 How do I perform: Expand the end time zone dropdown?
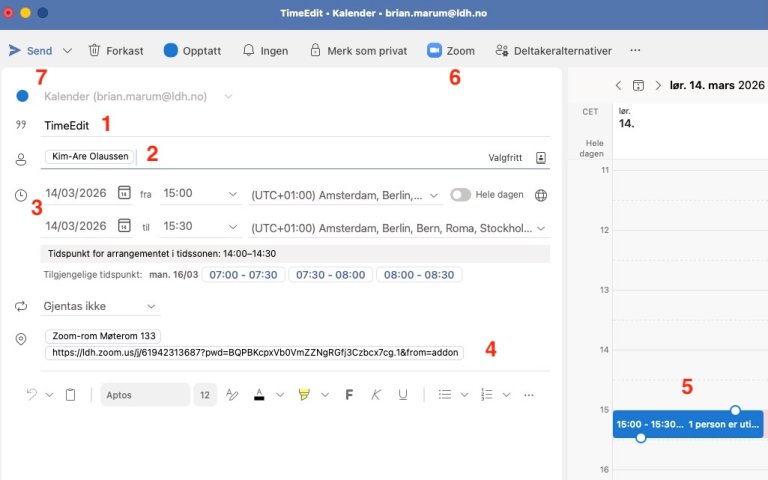[541, 228]
